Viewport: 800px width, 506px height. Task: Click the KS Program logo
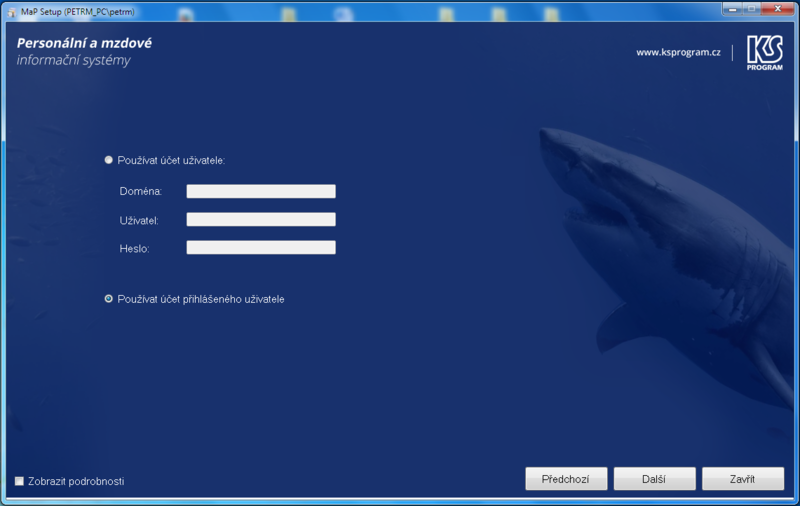point(764,53)
